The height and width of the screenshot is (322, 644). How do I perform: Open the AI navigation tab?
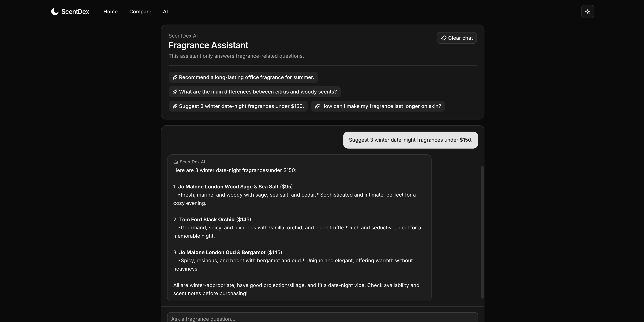coord(165,12)
